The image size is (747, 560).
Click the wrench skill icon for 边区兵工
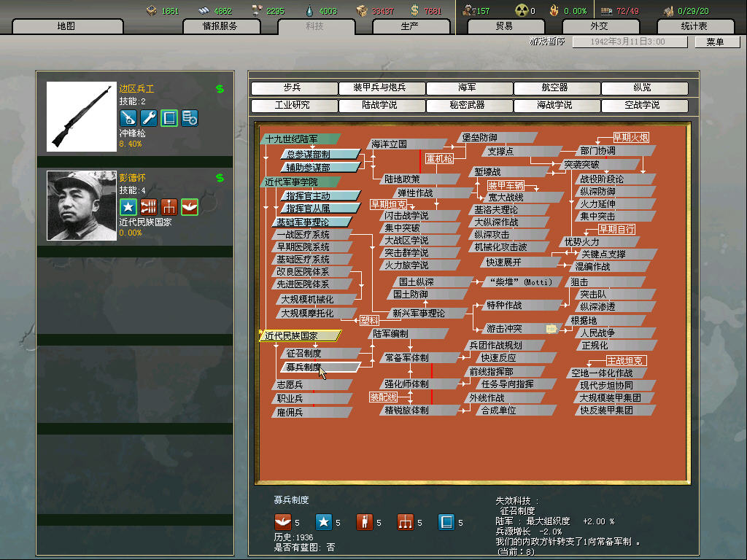(x=149, y=118)
